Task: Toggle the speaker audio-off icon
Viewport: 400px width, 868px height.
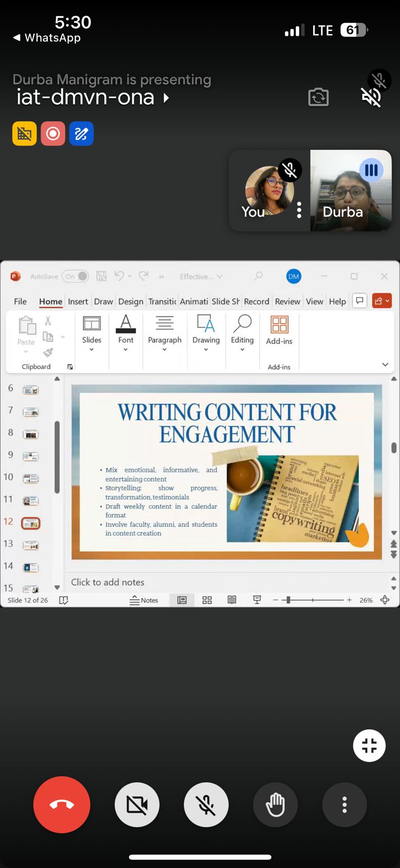Action: [x=372, y=98]
